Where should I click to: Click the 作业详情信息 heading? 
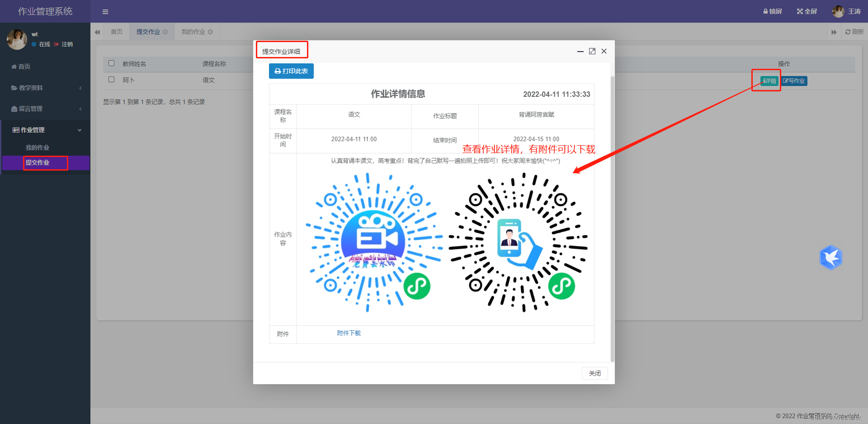[x=398, y=94]
